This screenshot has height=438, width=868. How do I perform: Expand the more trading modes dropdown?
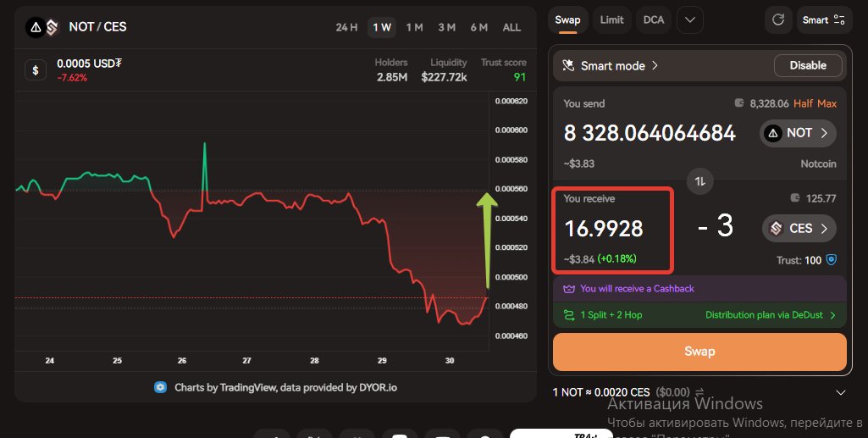(x=690, y=20)
